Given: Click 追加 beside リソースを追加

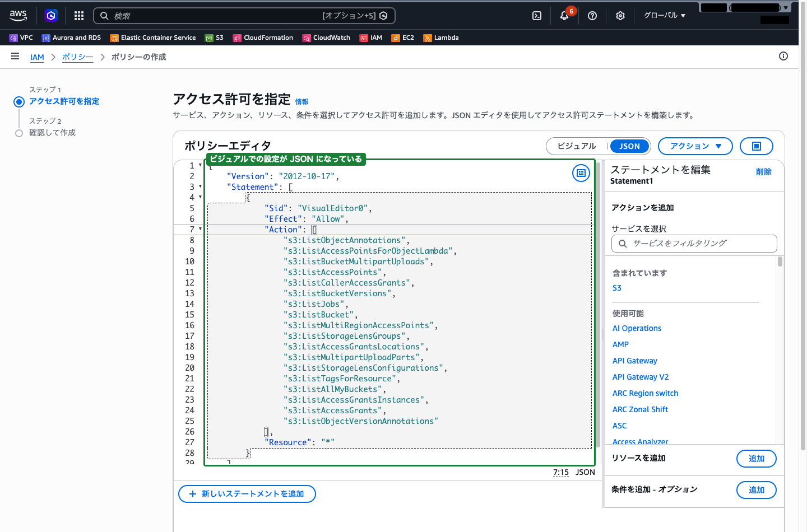Looking at the screenshot, I should (x=757, y=459).
